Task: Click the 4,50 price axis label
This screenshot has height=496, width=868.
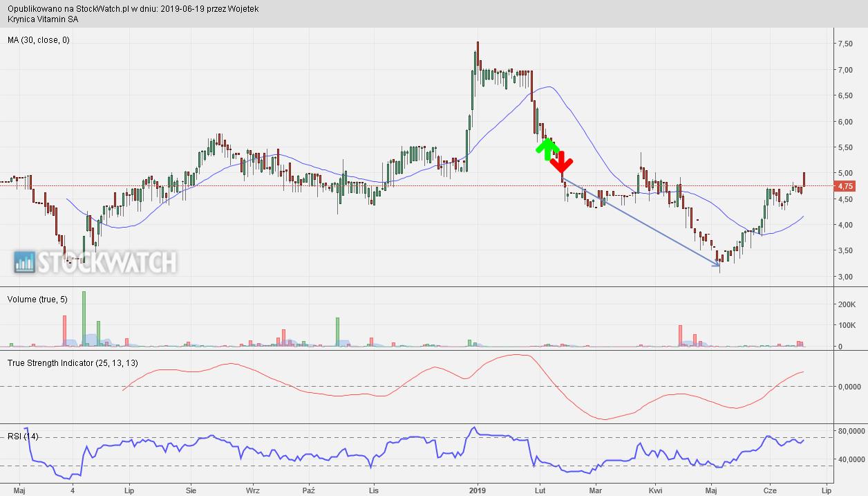Action: pyautogui.click(x=845, y=199)
